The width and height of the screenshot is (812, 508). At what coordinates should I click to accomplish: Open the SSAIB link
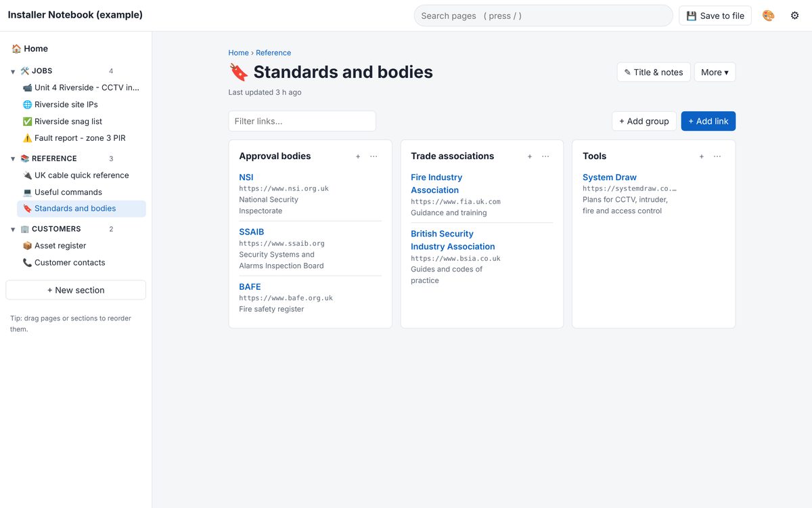pyautogui.click(x=252, y=232)
